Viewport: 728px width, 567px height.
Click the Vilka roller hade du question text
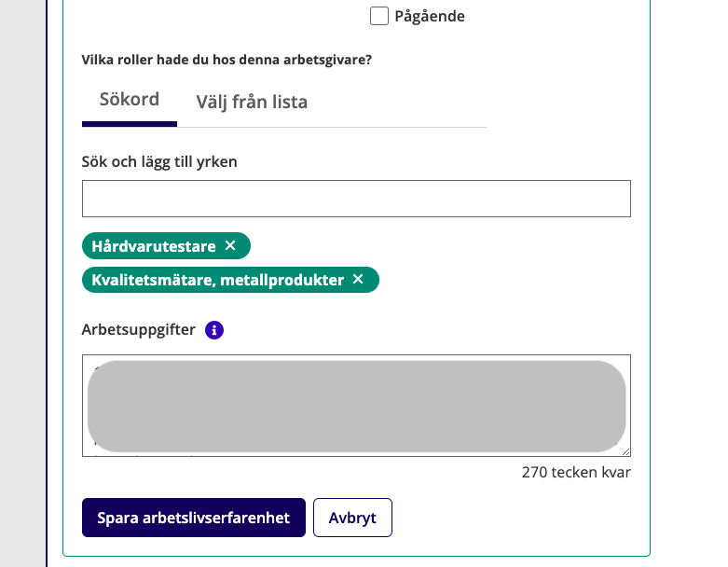227,61
